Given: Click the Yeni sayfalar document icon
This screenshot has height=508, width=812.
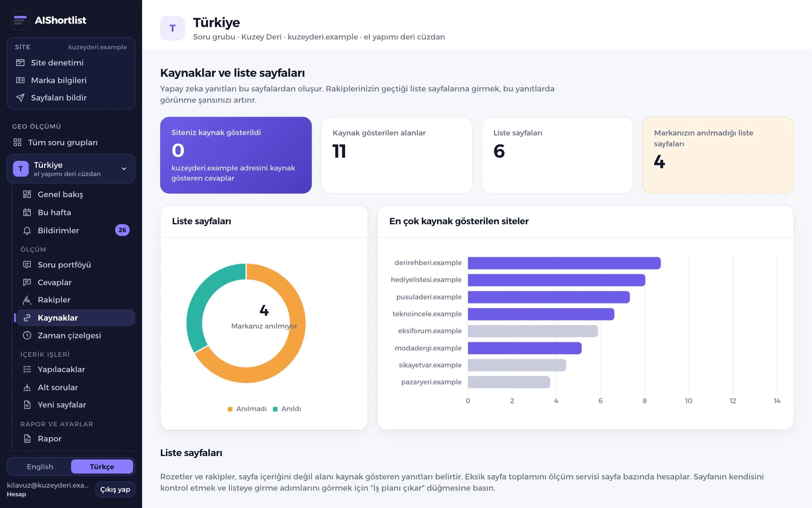Looking at the screenshot, I should pos(27,405).
